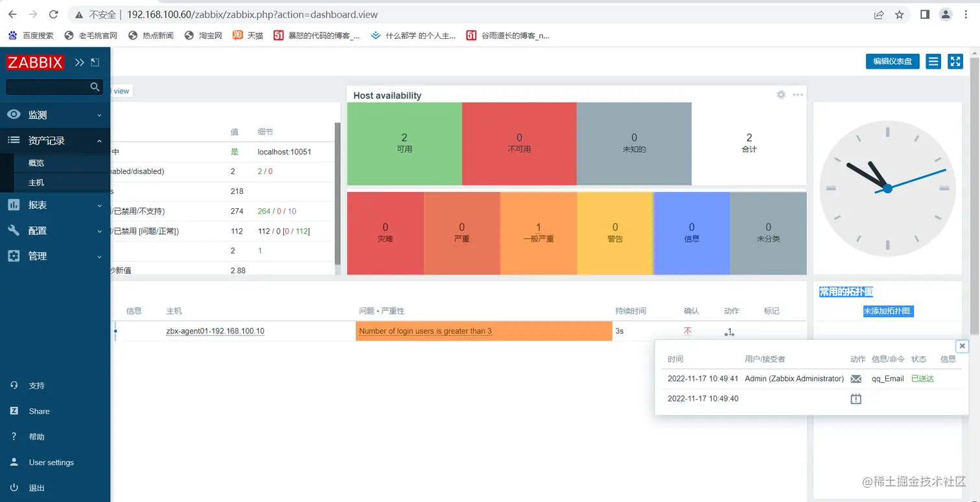The image size is (980, 502).
Task: Select 概览 under Inventory
Action: pyautogui.click(x=36, y=163)
